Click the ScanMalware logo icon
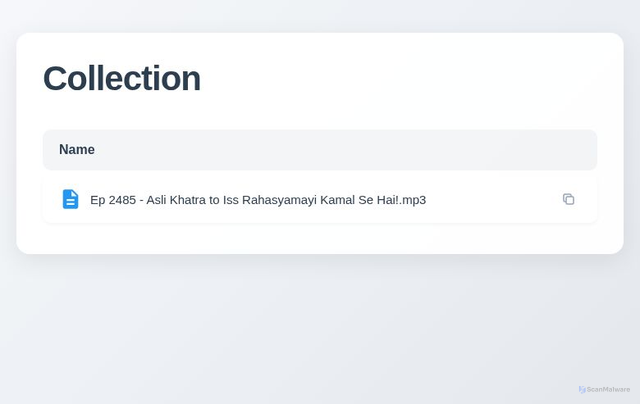The height and width of the screenshot is (404, 640). [x=582, y=389]
